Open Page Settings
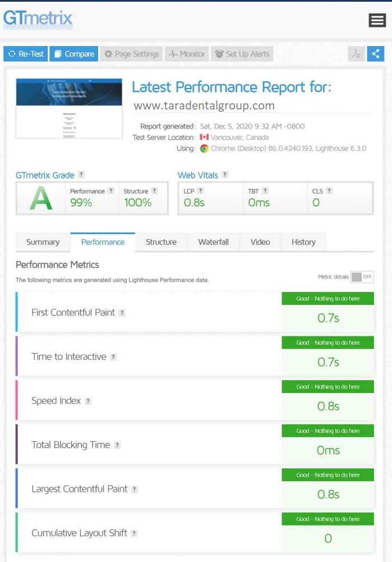Screen dimensions: 392x562 (x=132, y=54)
